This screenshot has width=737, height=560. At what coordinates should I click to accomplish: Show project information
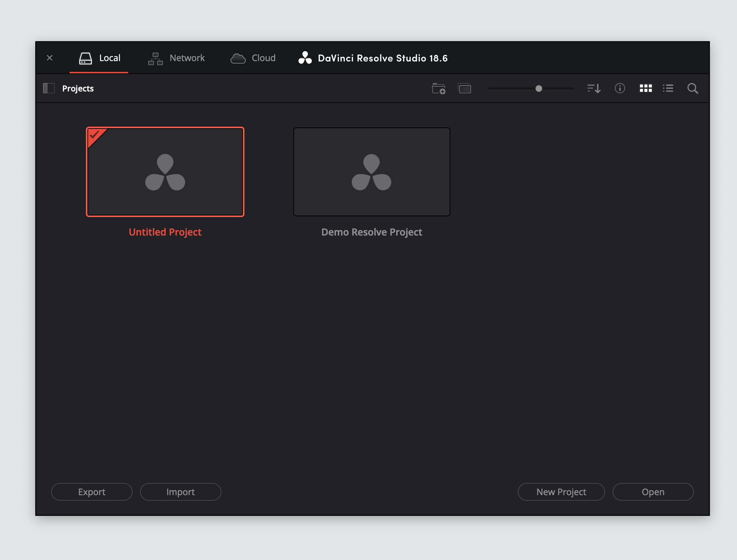point(620,88)
